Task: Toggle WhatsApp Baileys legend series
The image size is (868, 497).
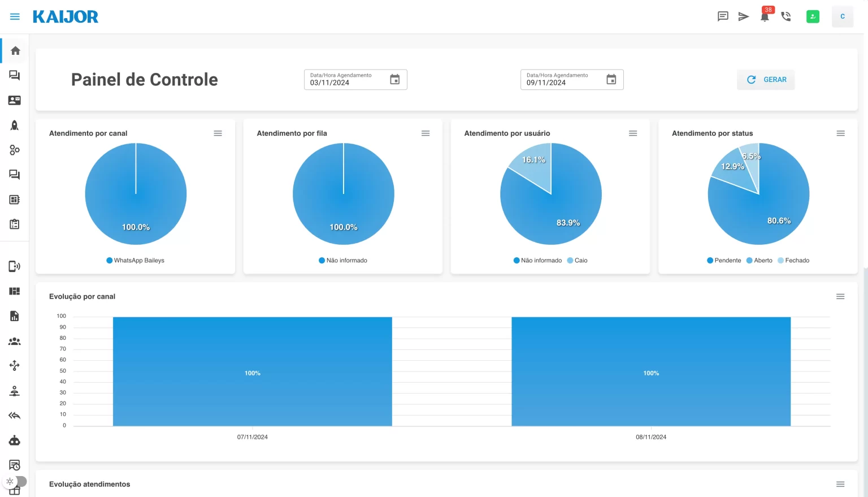Action: pyautogui.click(x=136, y=261)
